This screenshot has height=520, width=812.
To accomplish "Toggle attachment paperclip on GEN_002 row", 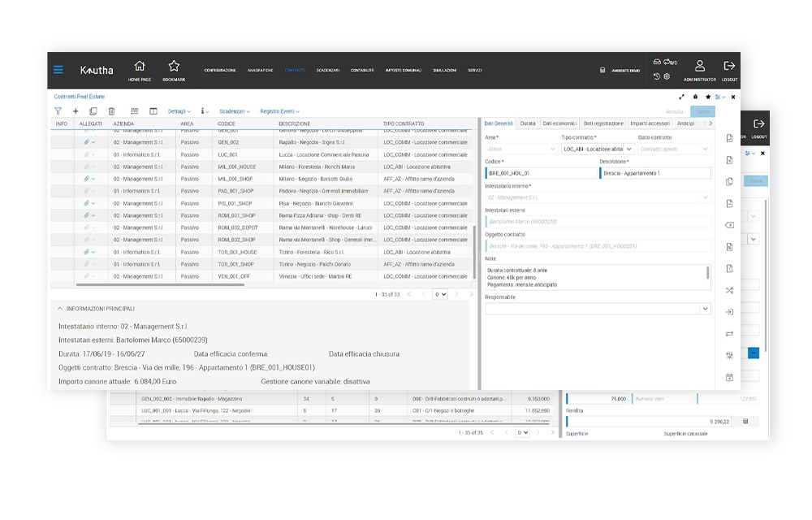I will coord(85,142).
